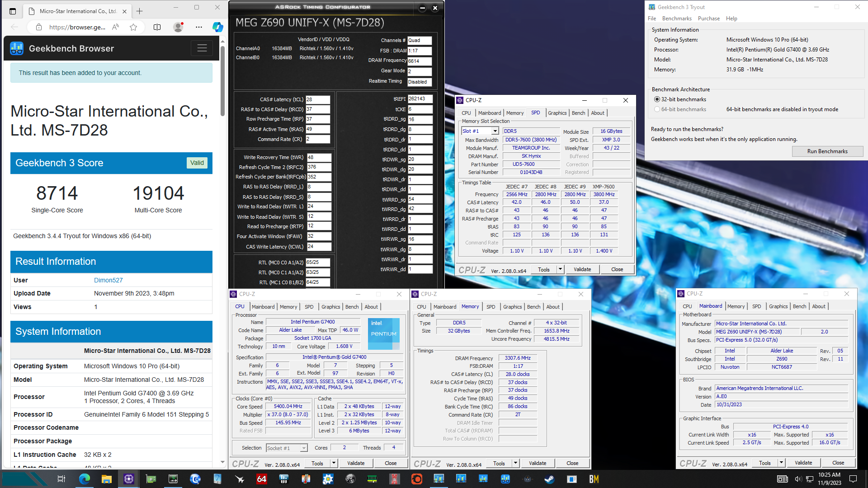The height and width of the screenshot is (488, 868).
Task: Open Tools dropdown arrow in the CPU-Z SPD window
Action: click(560, 269)
